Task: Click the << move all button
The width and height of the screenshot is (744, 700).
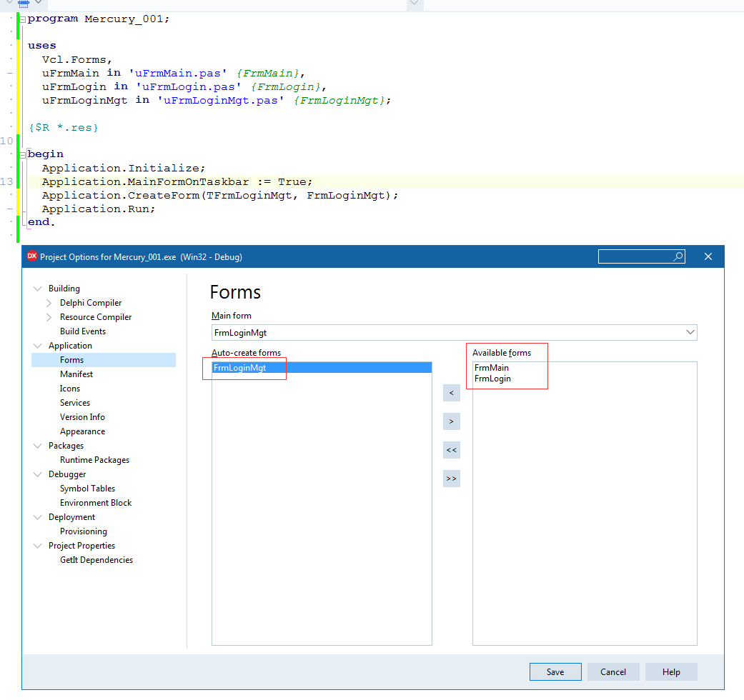Action: (x=451, y=449)
